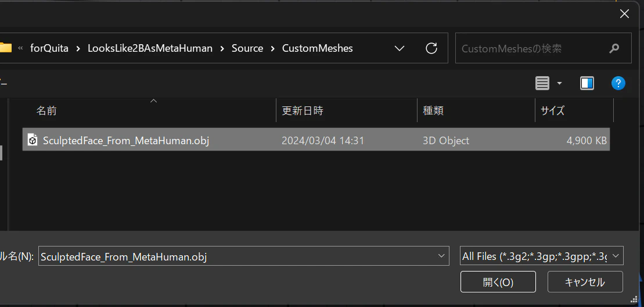Go to the forQuita folder breadcrumb
This screenshot has width=644, height=307.
[x=49, y=48]
